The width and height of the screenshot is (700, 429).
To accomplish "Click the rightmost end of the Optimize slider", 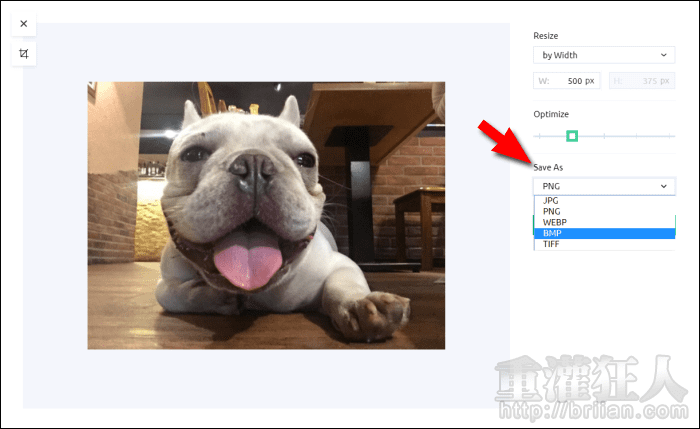I will point(673,135).
